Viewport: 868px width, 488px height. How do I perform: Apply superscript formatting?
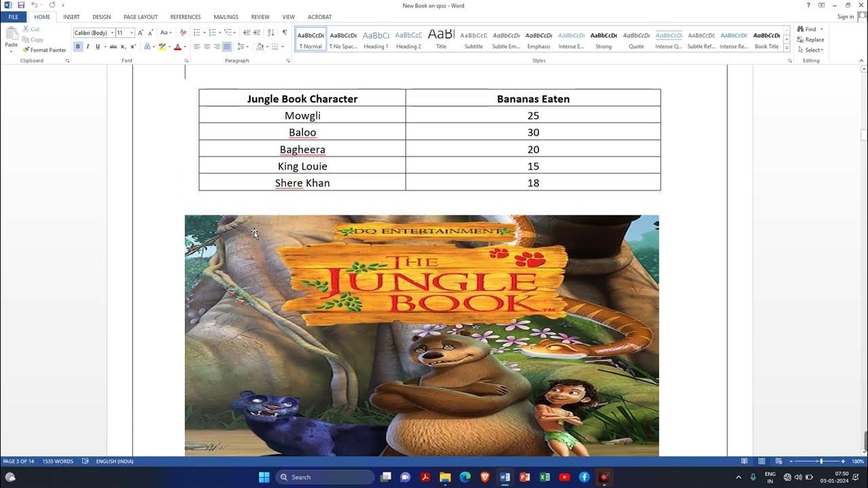132,47
